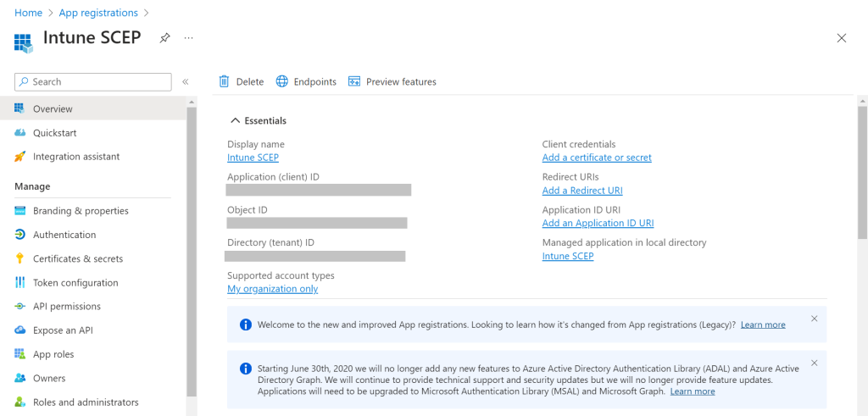The height and width of the screenshot is (416, 868).
Task: Close the Intune SCEP blade
Action: (x=842, y=38)
